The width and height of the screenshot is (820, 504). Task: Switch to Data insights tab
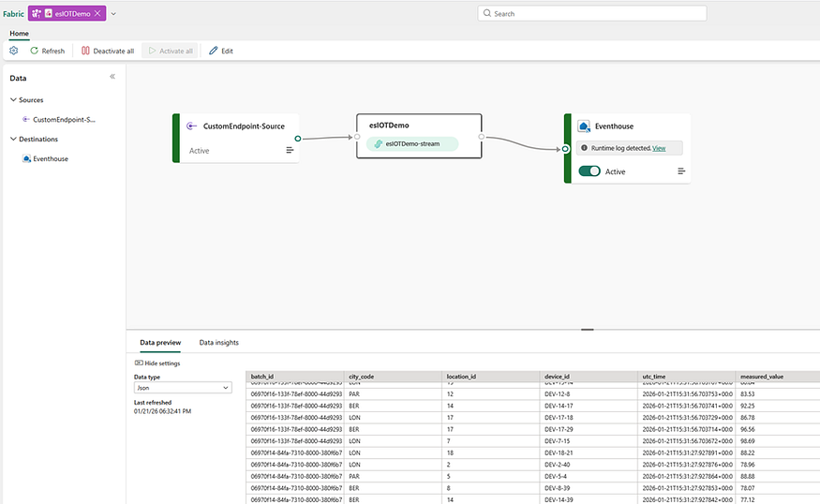pyautogui.click(x=219, y=343)
